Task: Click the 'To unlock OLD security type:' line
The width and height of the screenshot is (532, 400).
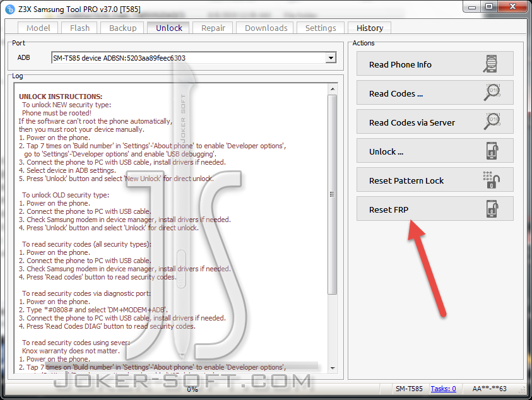Action: 66,195
